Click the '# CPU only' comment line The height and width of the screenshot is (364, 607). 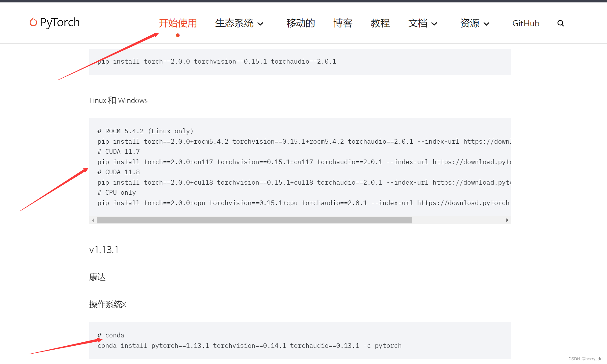coord(117,193)
